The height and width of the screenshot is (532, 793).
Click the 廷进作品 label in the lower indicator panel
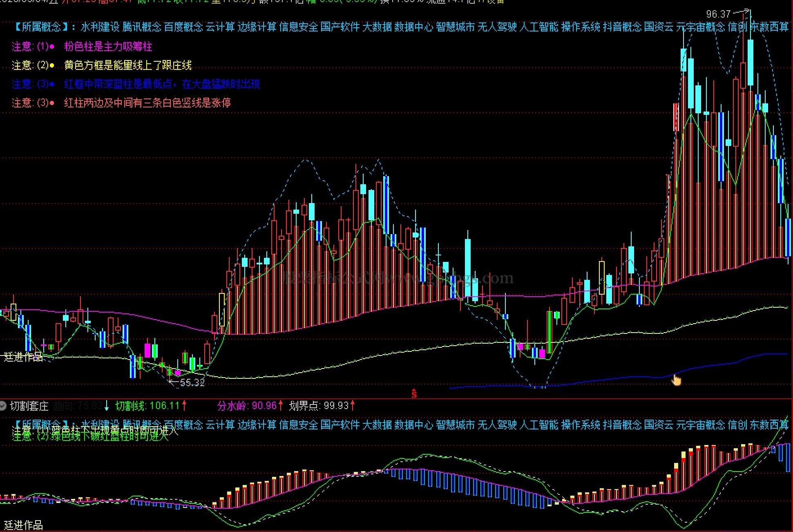point(23,525)
